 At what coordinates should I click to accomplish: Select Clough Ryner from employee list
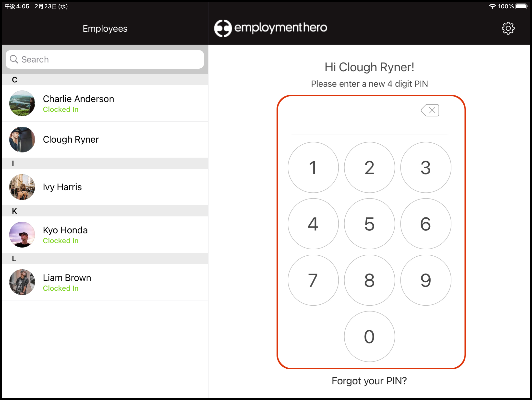[71, 139]
